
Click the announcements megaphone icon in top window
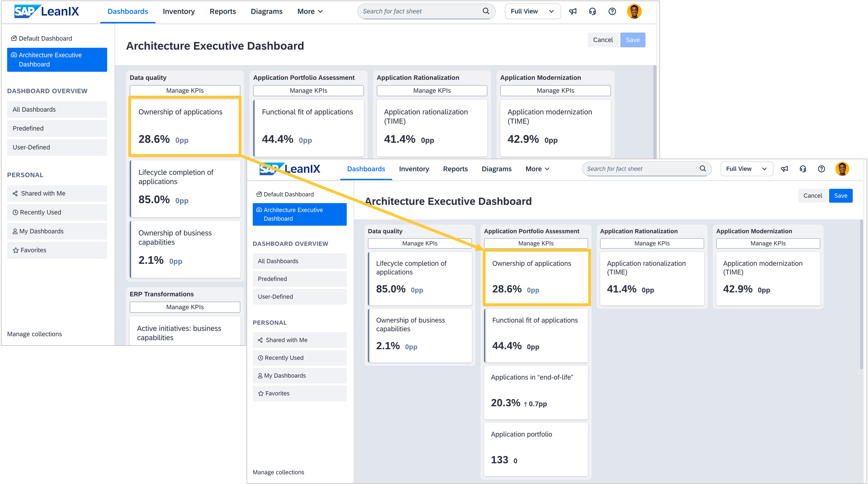pyautogui.click(x=572, y=11)
